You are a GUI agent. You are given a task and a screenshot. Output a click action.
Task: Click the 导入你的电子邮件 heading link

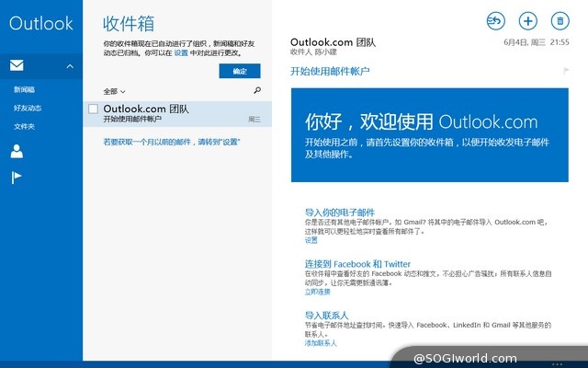tap(340, 213)
